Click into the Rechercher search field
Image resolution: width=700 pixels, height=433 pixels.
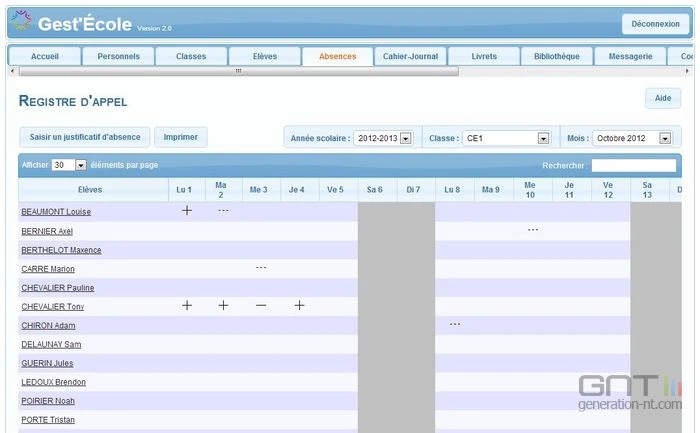[x=633, y=165]
